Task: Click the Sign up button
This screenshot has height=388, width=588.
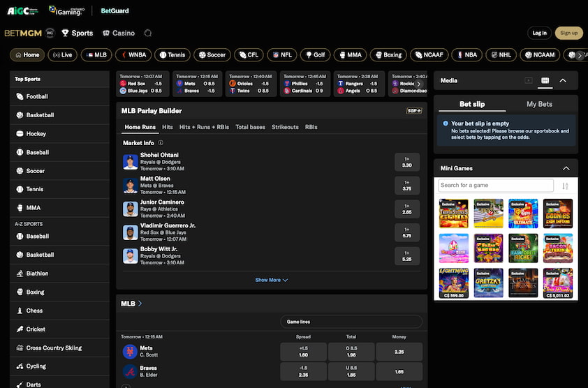Action: [568, 33]
